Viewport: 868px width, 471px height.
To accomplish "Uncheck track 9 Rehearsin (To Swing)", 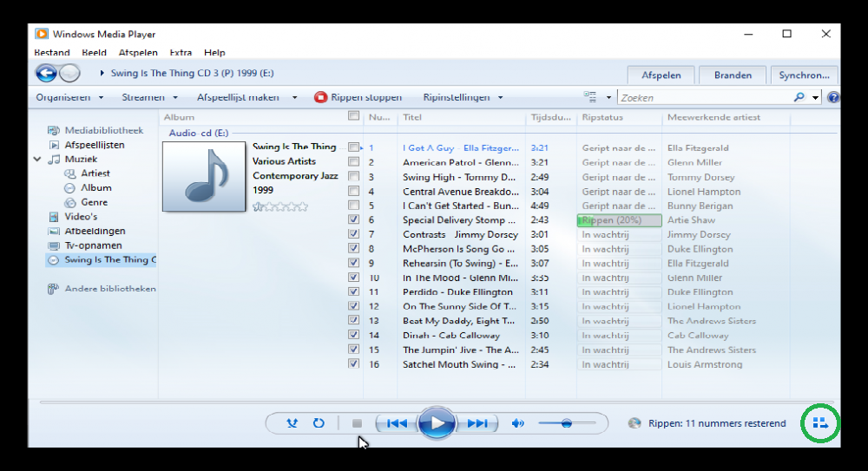I will [x=353, y=262].
